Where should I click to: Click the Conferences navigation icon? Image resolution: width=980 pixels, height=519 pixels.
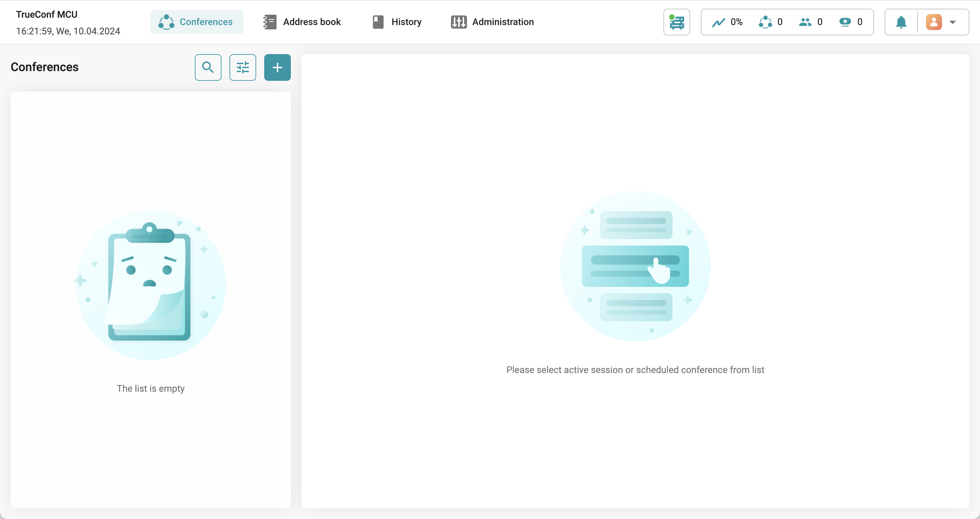[x=166, y=22]
